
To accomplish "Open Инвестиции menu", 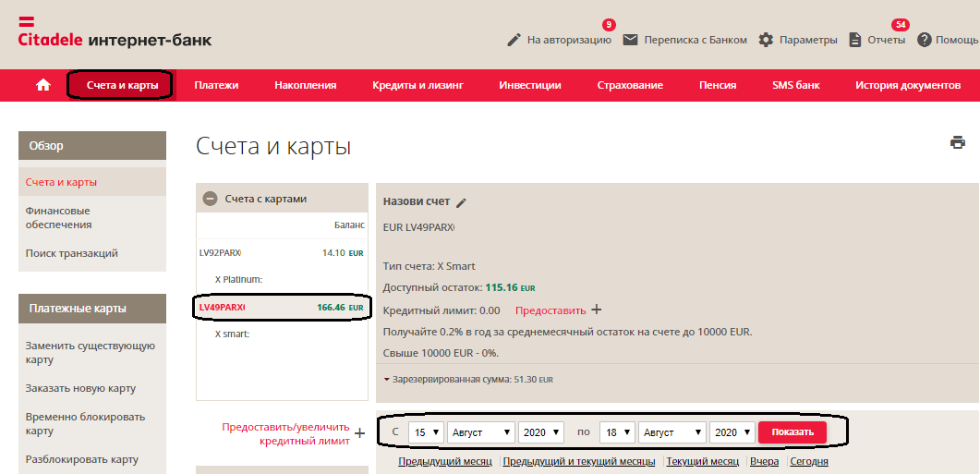I will click(530, 86).
